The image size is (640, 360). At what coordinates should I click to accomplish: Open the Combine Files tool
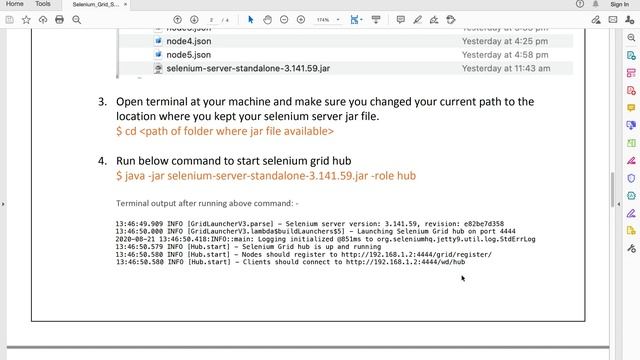click(x=631, y=125)
